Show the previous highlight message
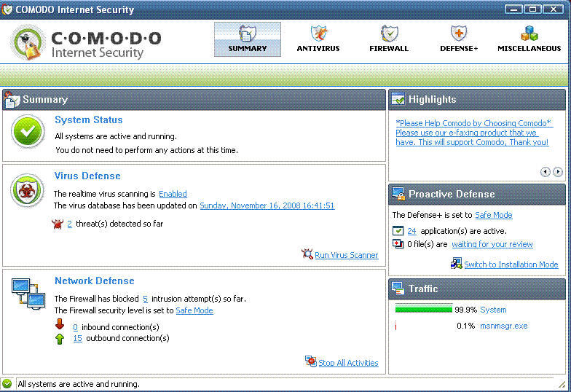Screen dimensions: 571x392 pyautogui.click(x=545, y=172)
